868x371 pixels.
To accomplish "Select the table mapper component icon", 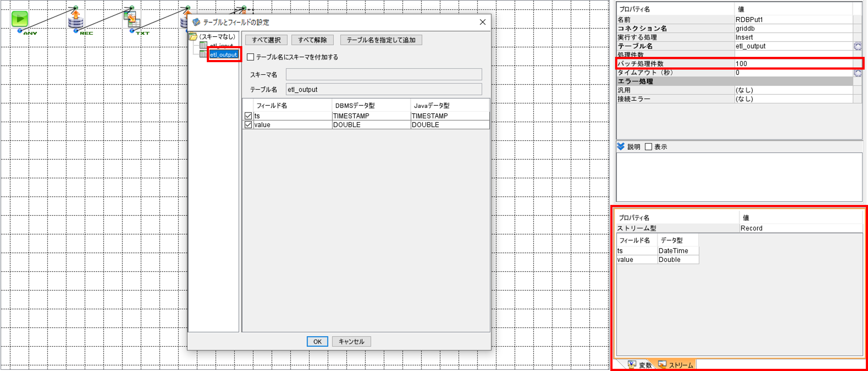I will pyautogui.click(x=132, y=19).
